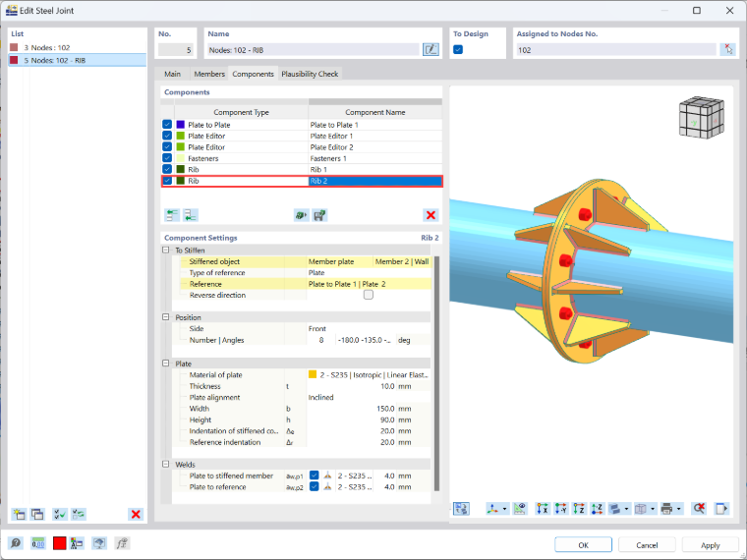
Task: Click the edit name icon next to Name field
Action: click(431, 49)
